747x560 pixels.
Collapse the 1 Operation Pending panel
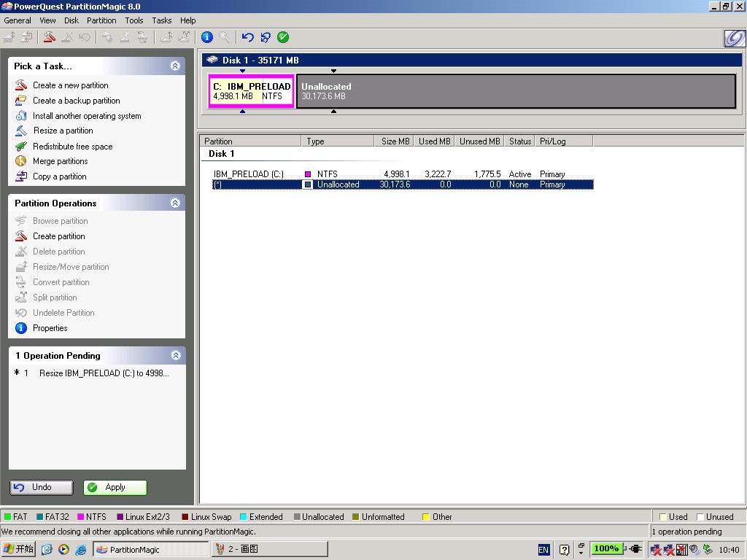(175, 355)
